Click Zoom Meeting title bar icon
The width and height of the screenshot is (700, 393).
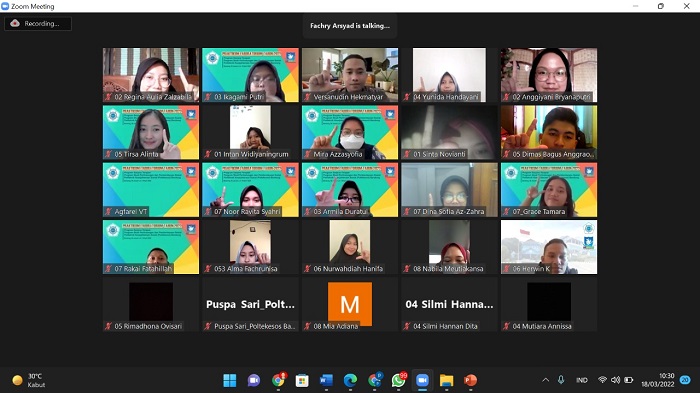5,6
